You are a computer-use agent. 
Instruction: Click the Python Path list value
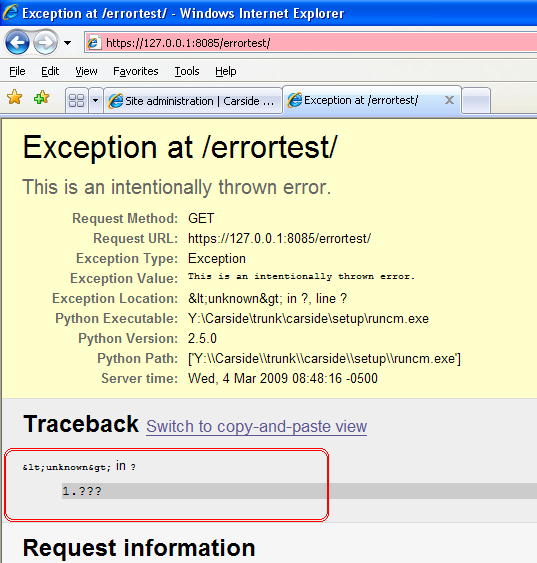[x=324, y=359]
